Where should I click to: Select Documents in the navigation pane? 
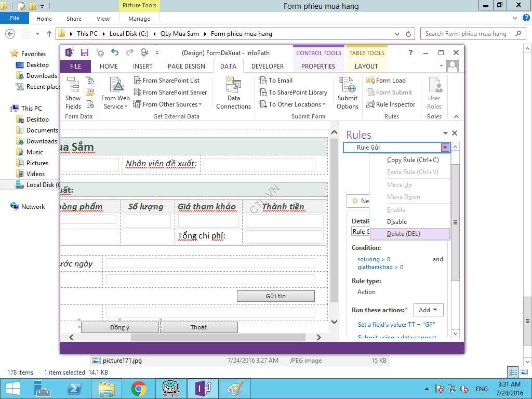(42, 130)
